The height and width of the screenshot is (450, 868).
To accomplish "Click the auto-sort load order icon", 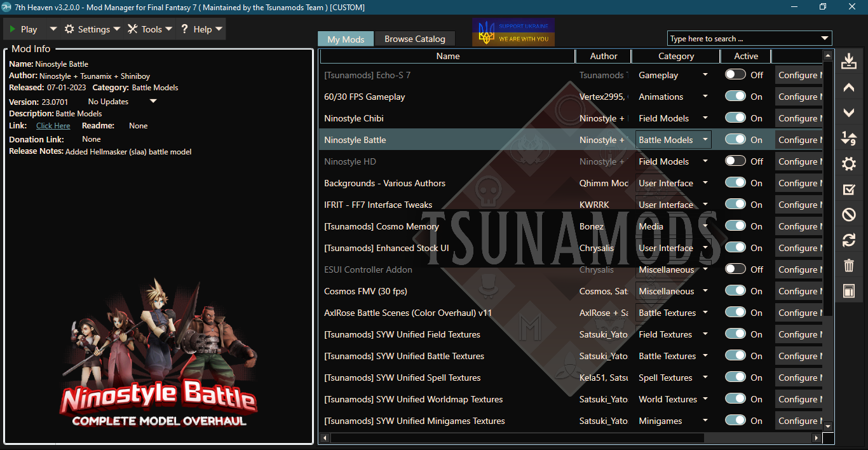I will [848, 138].
